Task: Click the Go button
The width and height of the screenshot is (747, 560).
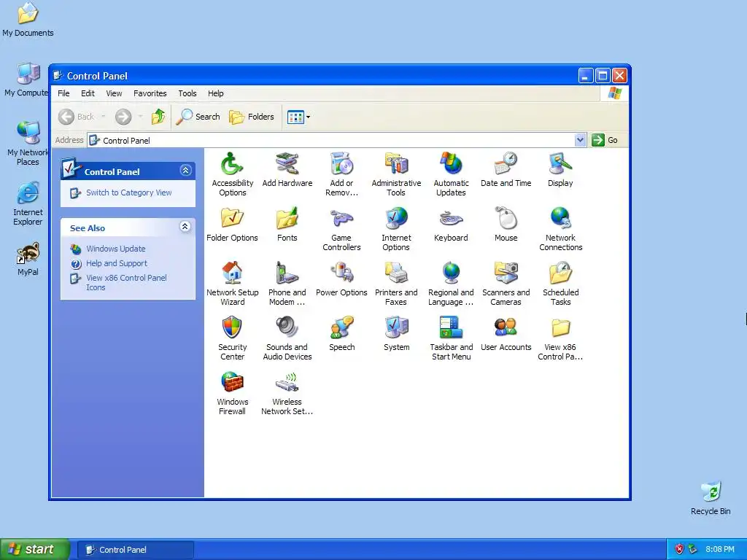Action: [x=605, y=140]
